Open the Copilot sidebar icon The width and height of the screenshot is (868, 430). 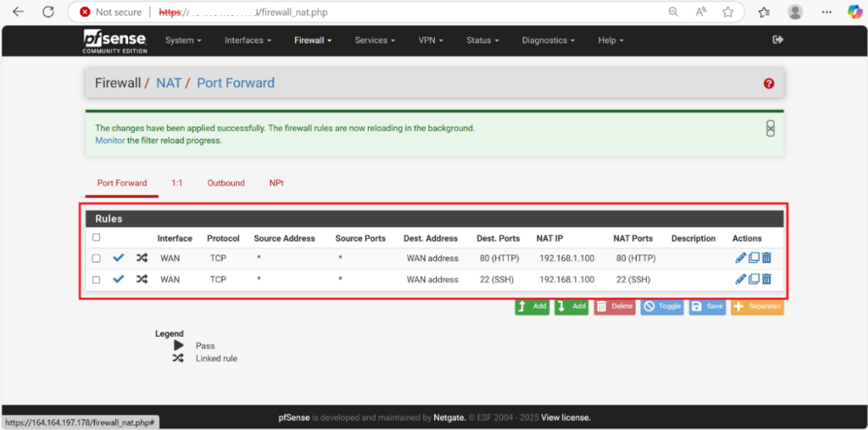click(x=855, y=12)
